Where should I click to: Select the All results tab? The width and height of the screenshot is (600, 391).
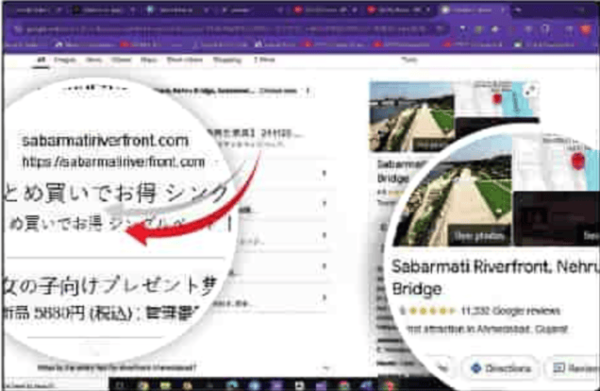click(41, 60)
